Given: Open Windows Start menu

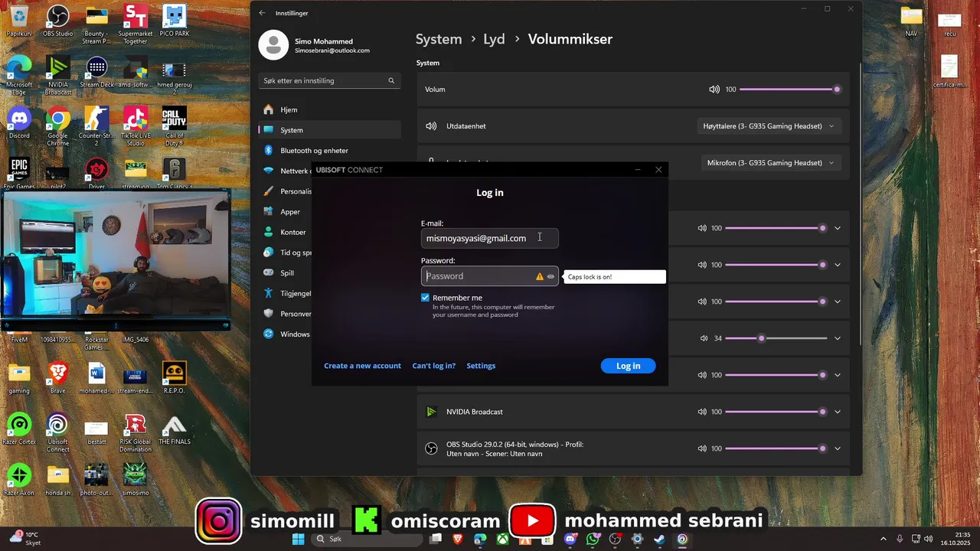Looking at the screenshot, I should coord(298,540).
